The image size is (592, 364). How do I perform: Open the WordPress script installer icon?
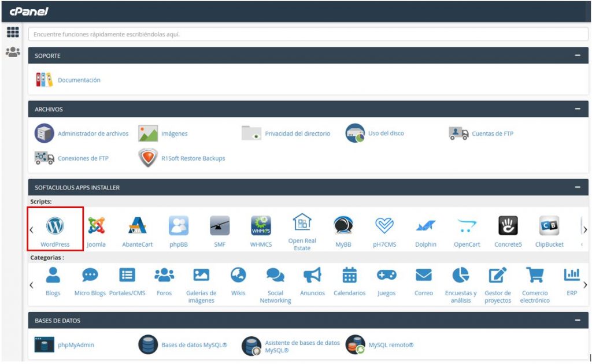coord(55,225)
